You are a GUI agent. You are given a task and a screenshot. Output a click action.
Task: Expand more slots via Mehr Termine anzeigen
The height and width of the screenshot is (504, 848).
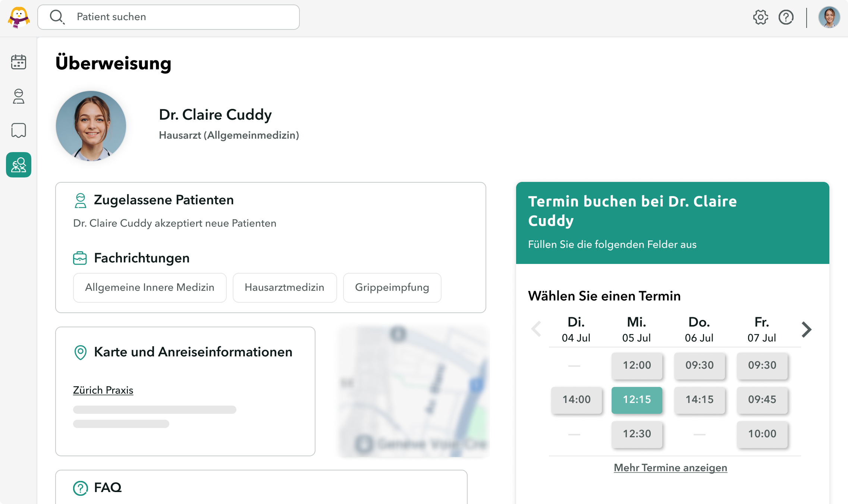click(x=670, y=467)
